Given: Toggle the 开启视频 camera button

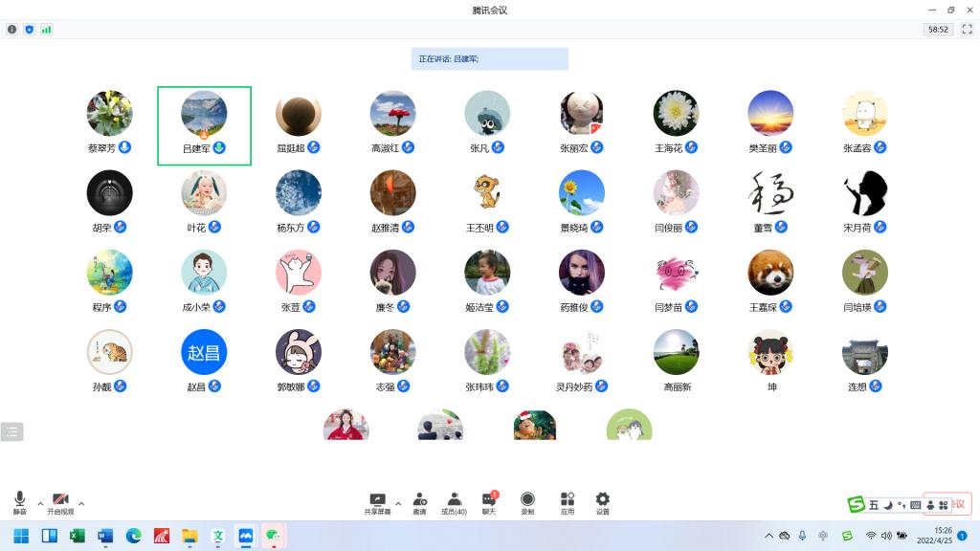Looking at the screenshot, I should point(60,500).
